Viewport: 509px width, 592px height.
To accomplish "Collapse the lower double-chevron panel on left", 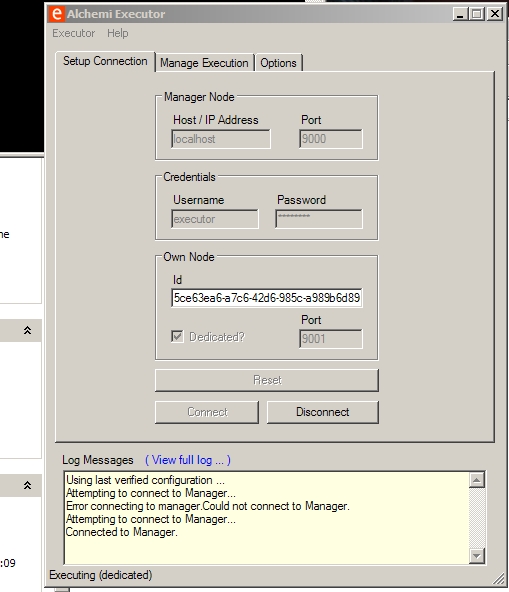I will [27, 485].
